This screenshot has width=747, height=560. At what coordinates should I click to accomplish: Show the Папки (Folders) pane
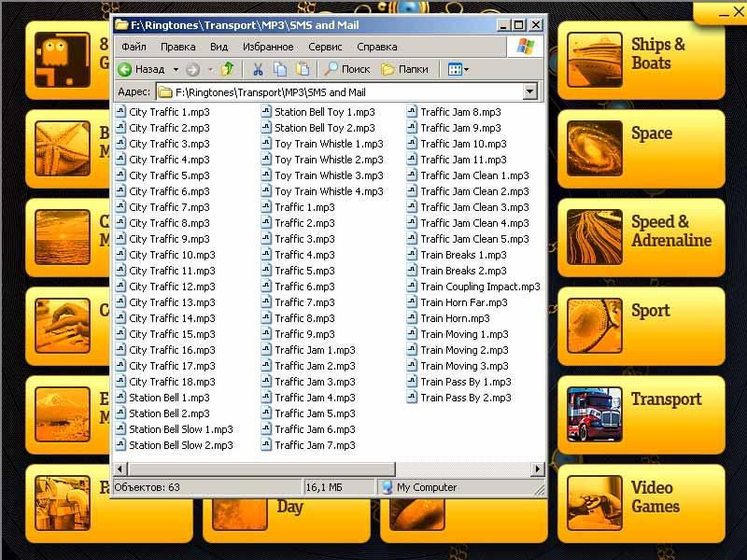point(404,69)
